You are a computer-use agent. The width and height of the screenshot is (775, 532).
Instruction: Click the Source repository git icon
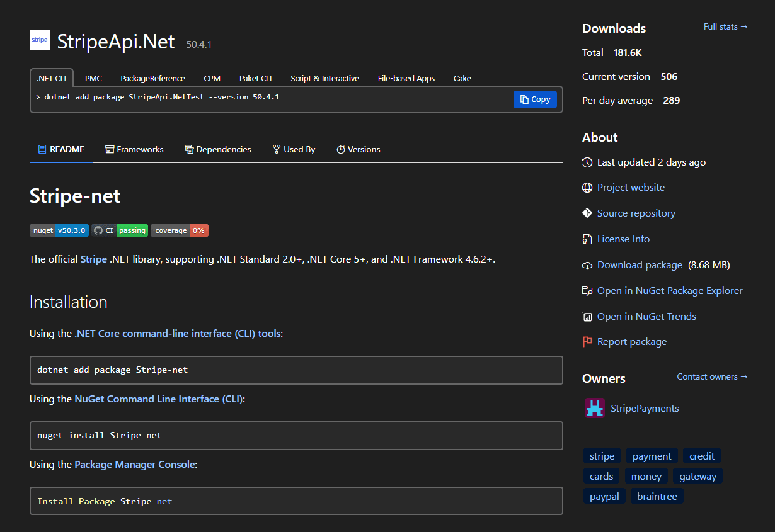(x=587, y=213)
